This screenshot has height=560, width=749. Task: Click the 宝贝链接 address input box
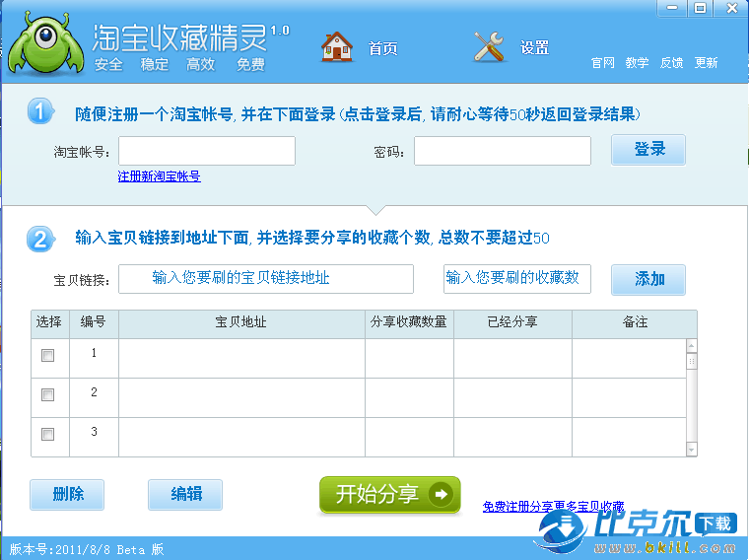266,279
